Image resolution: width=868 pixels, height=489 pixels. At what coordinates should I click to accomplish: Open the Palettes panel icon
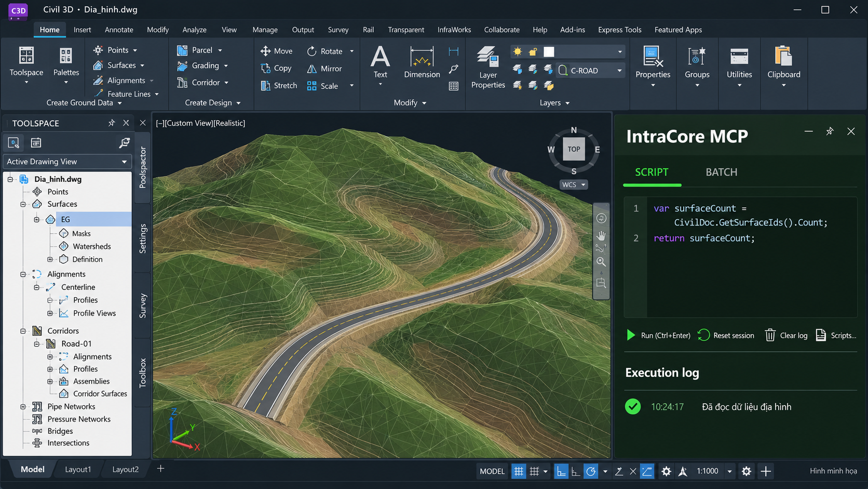(66, 55)
